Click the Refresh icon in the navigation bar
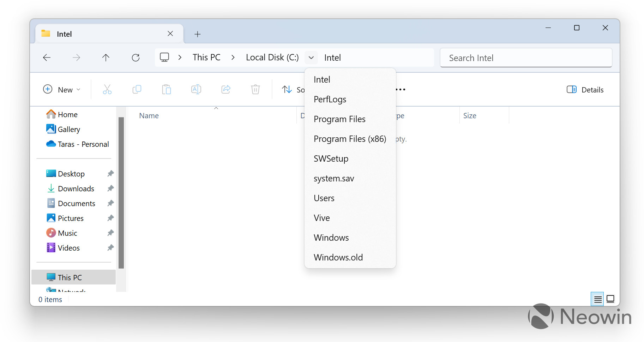The image size is (644, 342). [136, 57]
